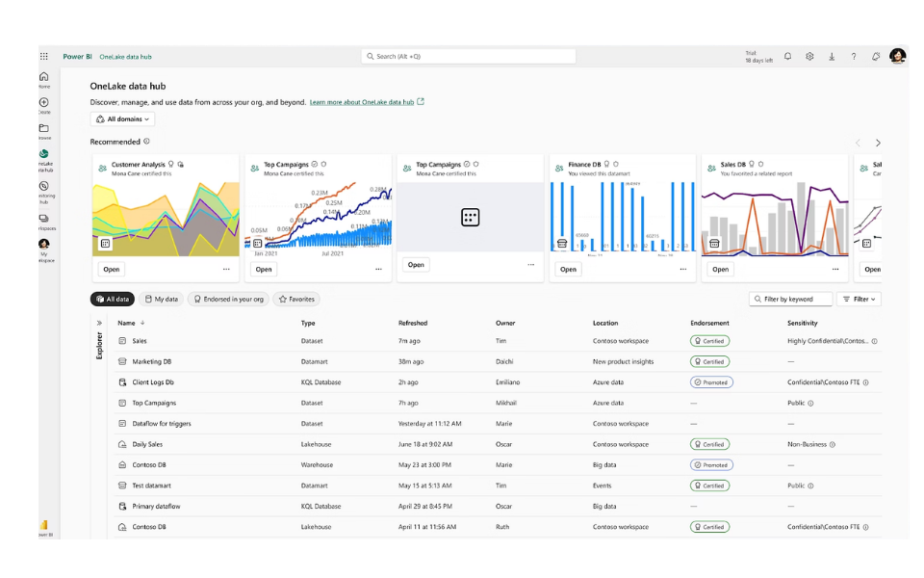
Task: Sort by the Location column header
Action: tap(605, 324)
